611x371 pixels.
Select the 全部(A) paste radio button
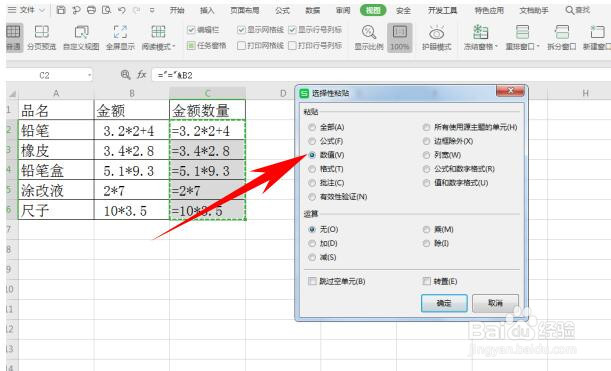(x=312, y=127)
